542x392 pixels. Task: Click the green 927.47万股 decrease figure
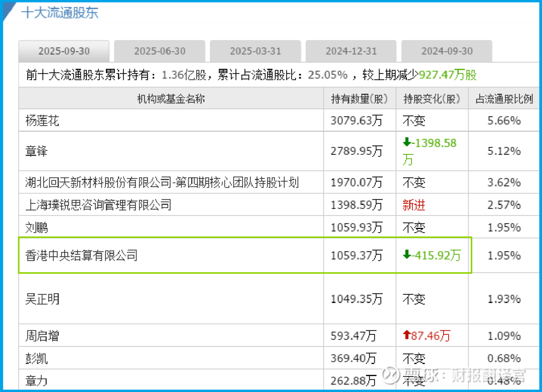[x=448, y=75]
